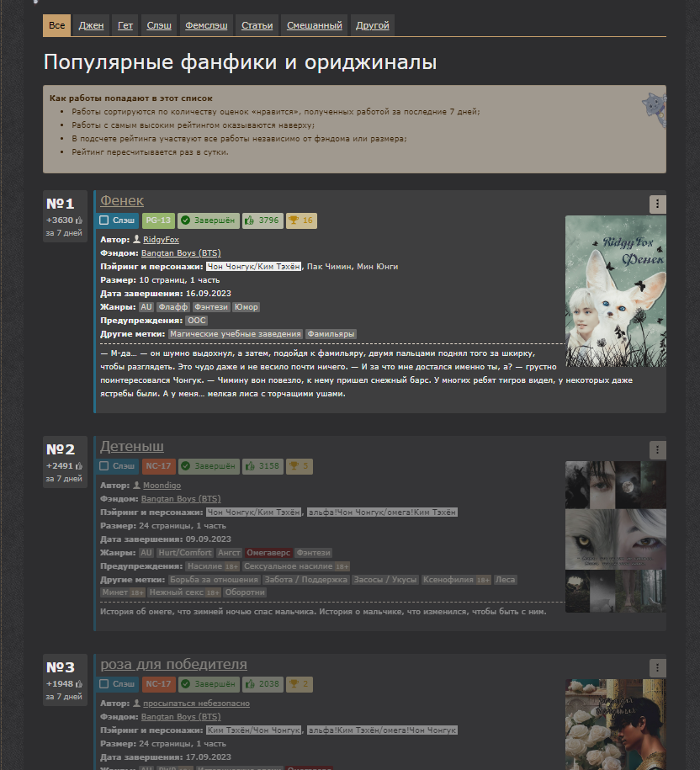Click the Завершён status badge on Детеныш
Screen dimensions: 700x770
coord(209,466)
